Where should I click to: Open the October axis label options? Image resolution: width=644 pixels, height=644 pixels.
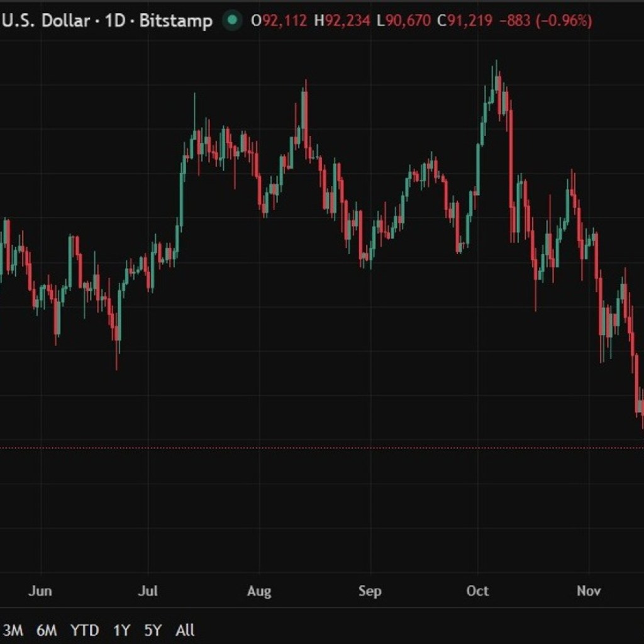click(x=478, y=591)
